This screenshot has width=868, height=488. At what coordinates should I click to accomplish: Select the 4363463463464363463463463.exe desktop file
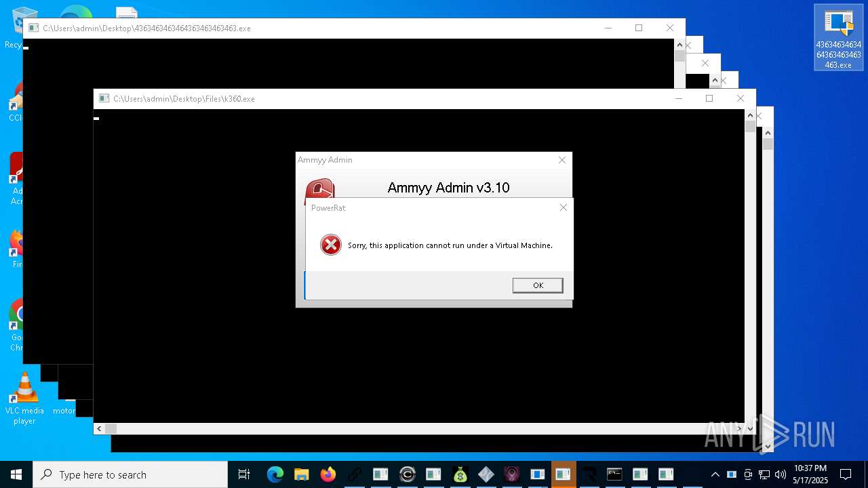[x=839, y=37]
